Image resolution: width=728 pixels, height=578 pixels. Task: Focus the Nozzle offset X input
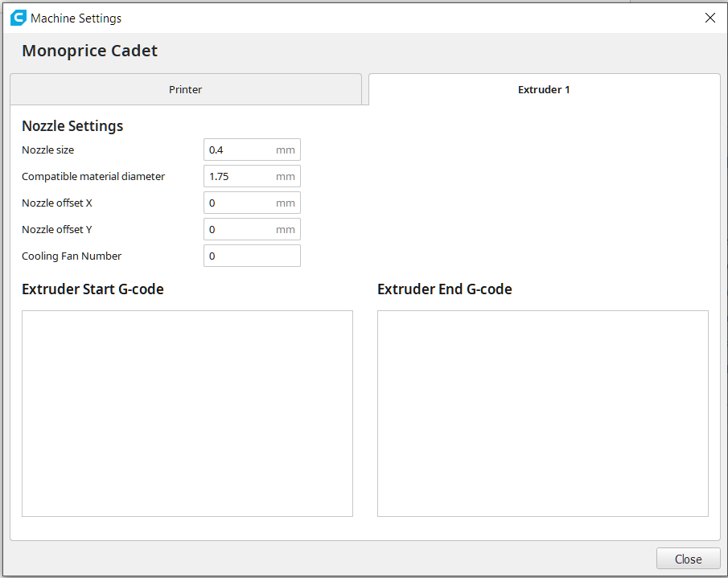point(252,203)
